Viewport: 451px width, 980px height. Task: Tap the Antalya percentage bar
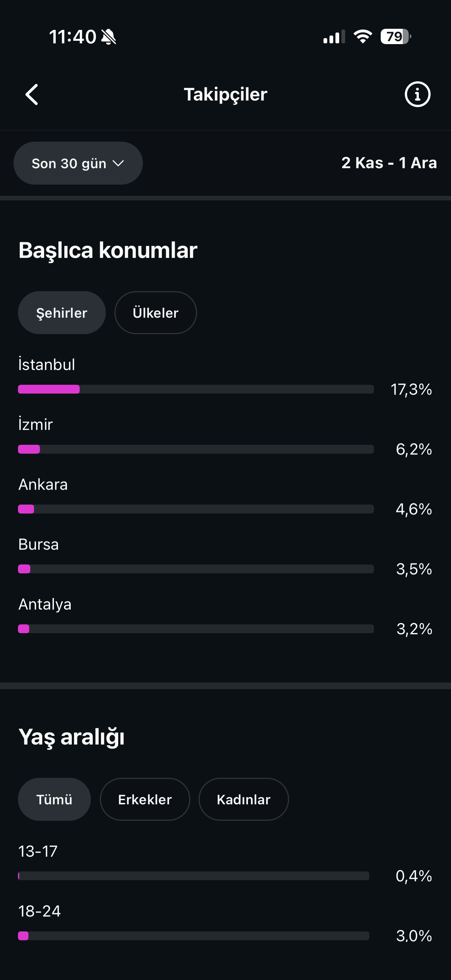pyautogui.click(x=196, y=629)
